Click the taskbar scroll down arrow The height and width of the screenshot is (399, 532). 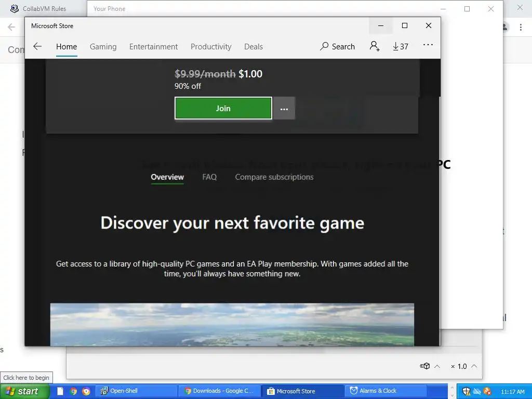click(452, 395)
